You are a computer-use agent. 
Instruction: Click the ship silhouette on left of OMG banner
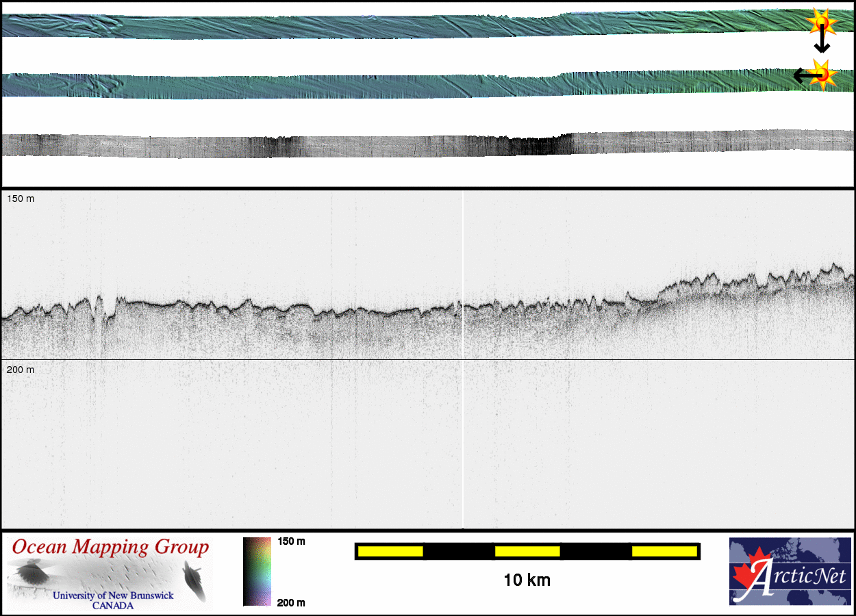(x=30, y=572)
